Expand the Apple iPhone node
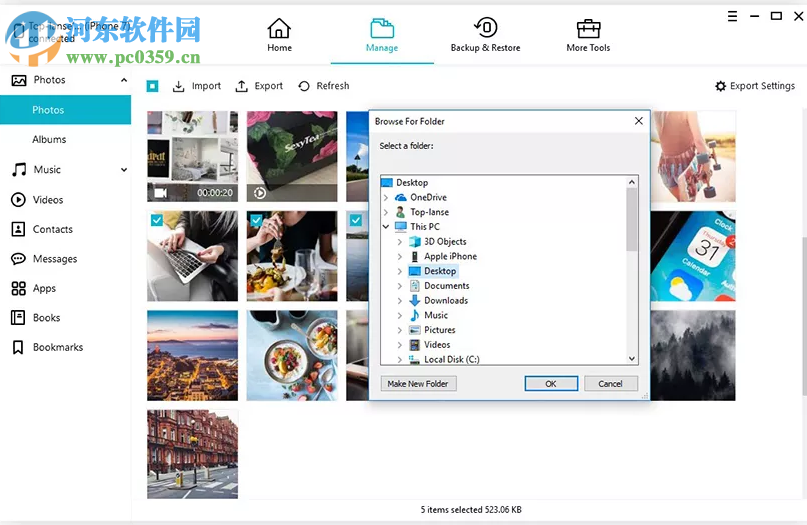 (399, 256)
